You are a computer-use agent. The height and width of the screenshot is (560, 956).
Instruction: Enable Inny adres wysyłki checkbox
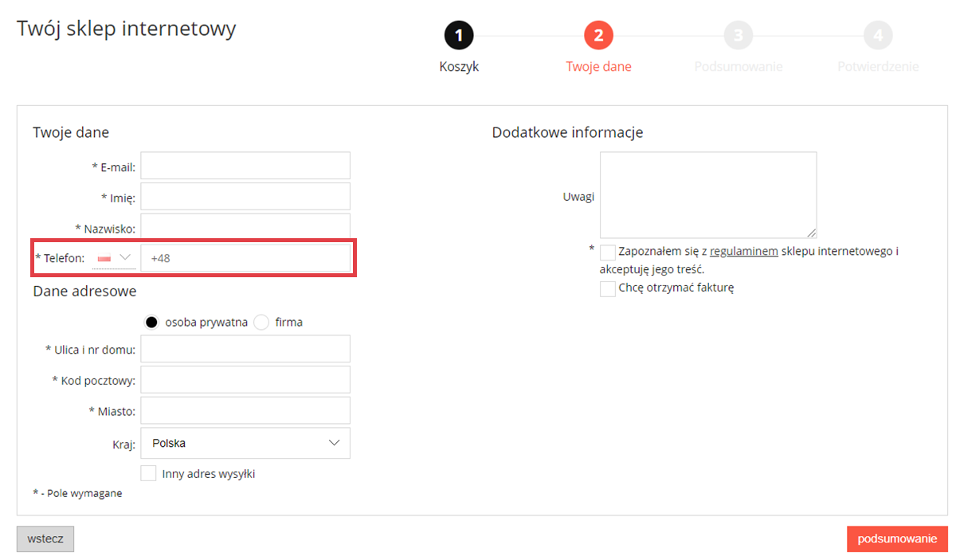pos(148,474)
